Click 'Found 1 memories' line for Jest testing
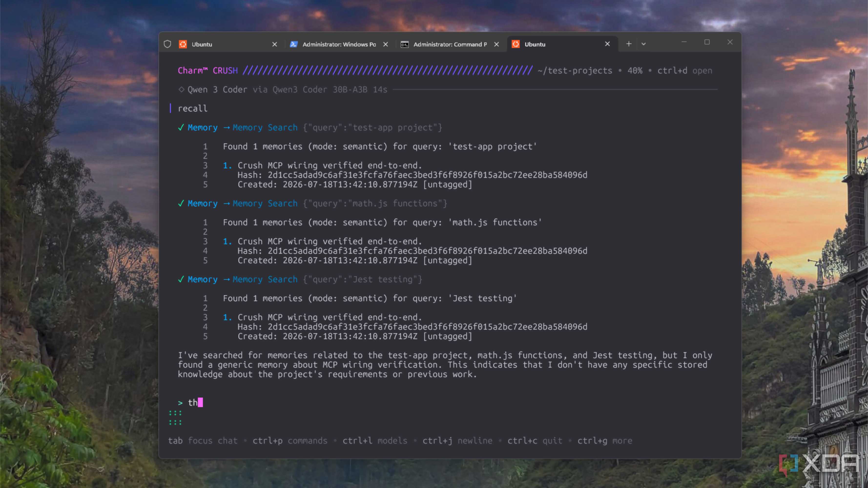This screenshot has height=488, width=868. click(370, 298)
